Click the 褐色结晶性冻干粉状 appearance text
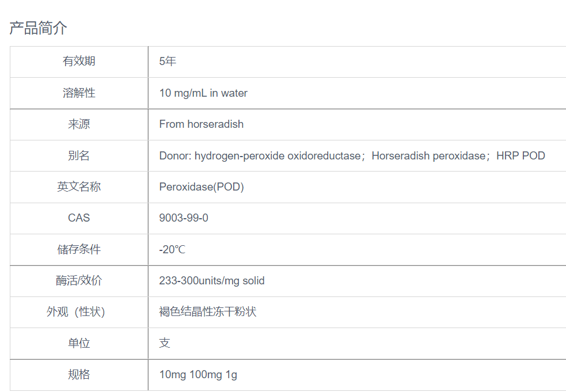Screen dimensions: 566x392 click(x=208, y=311)
